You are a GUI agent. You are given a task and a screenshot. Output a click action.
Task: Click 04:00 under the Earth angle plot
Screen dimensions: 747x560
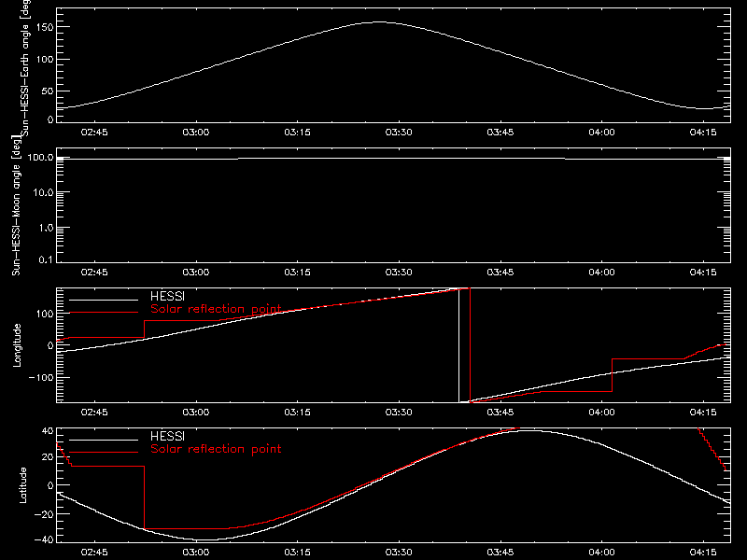[601, 133]
